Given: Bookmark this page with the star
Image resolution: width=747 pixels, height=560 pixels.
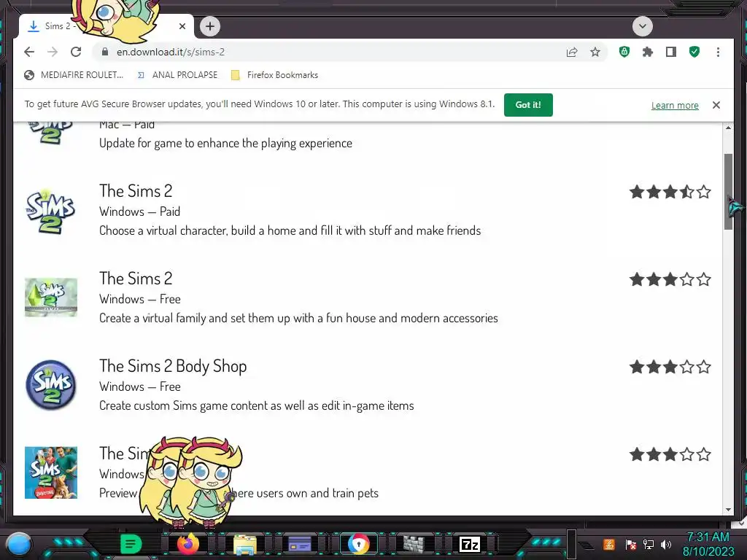Looking at the screenshot, I should point(595,52).
